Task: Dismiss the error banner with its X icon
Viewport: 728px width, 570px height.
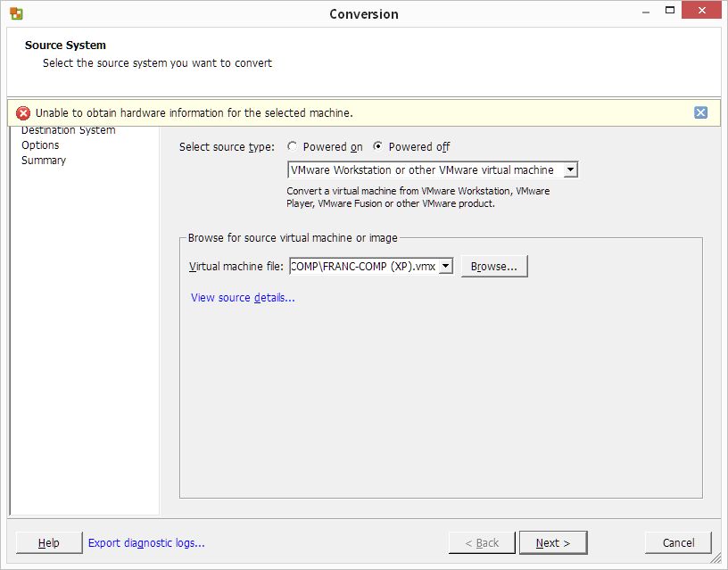Action: click(x=700, y=112)
